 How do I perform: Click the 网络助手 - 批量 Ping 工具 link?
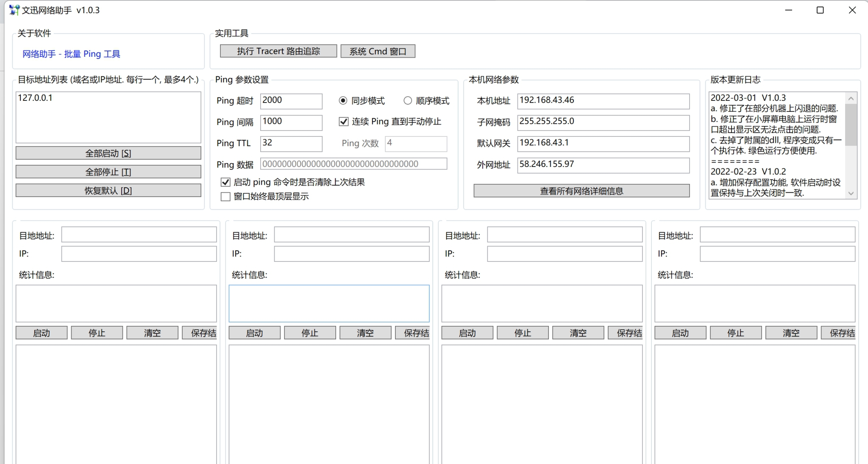[71, 54]
